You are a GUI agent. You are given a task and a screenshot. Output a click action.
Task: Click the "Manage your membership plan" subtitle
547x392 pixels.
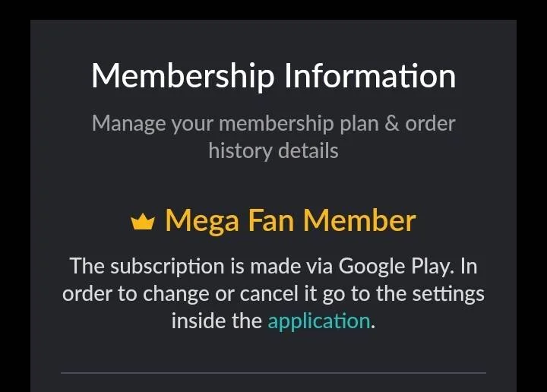(x=235, y=124)
